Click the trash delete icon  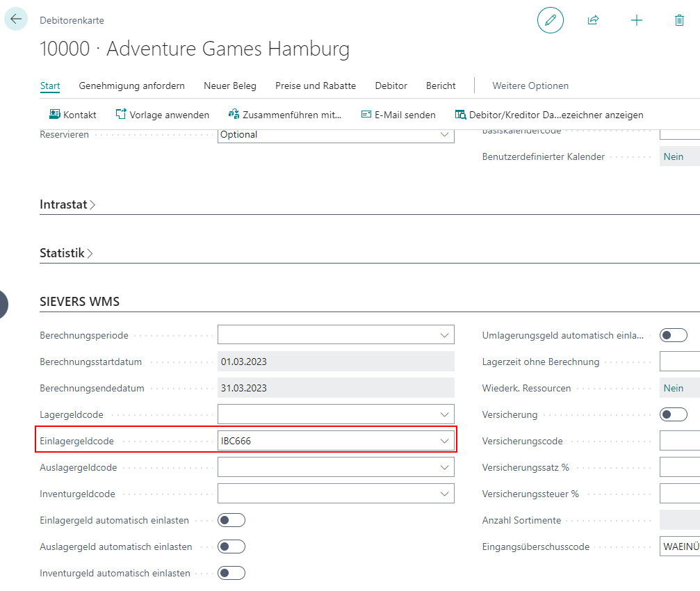pos(679,20)
